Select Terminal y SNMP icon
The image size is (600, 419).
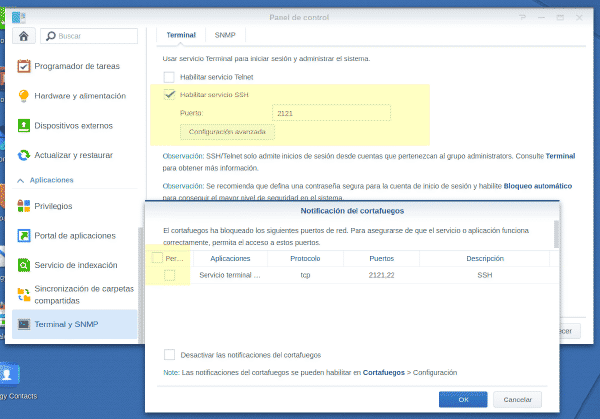[x=24, y=324]
